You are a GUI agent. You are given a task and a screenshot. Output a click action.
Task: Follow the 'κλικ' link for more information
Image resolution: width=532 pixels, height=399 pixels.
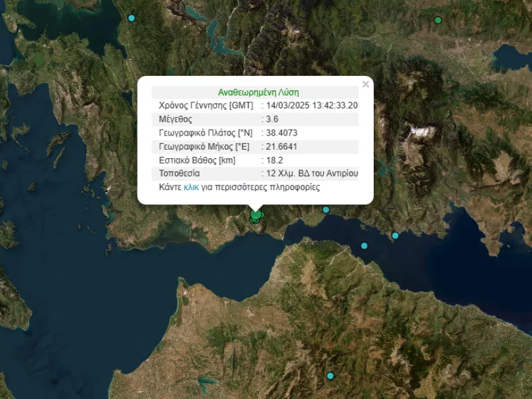point(191,188)
